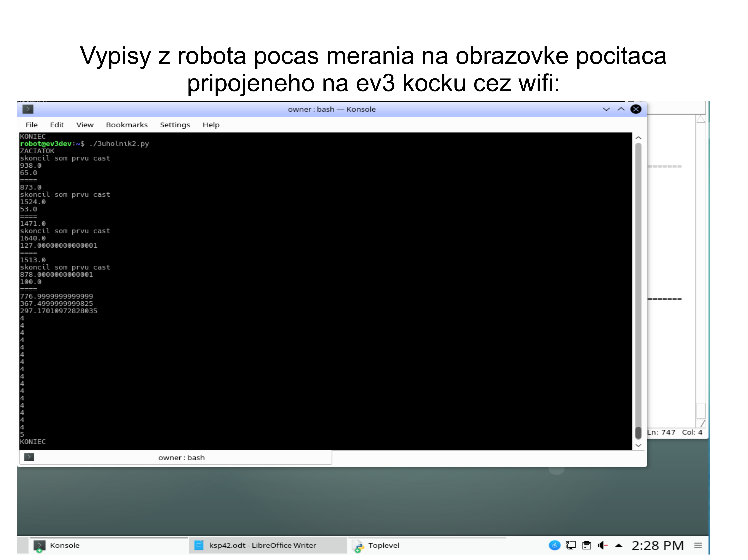Image resolution: width=748 pixels, height=560 pixels.
Task: Open the Settings menu
Action: click(x=175, y=125)
